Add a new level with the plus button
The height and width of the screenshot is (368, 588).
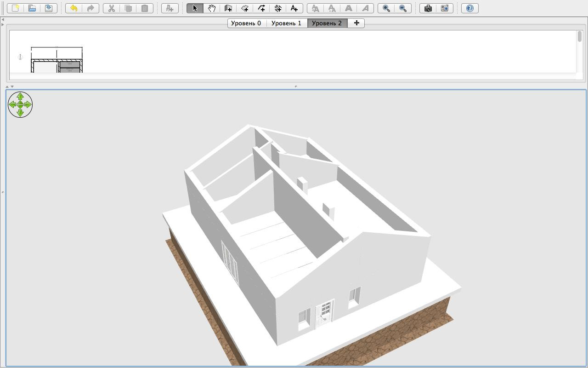[x=356, y=23]
